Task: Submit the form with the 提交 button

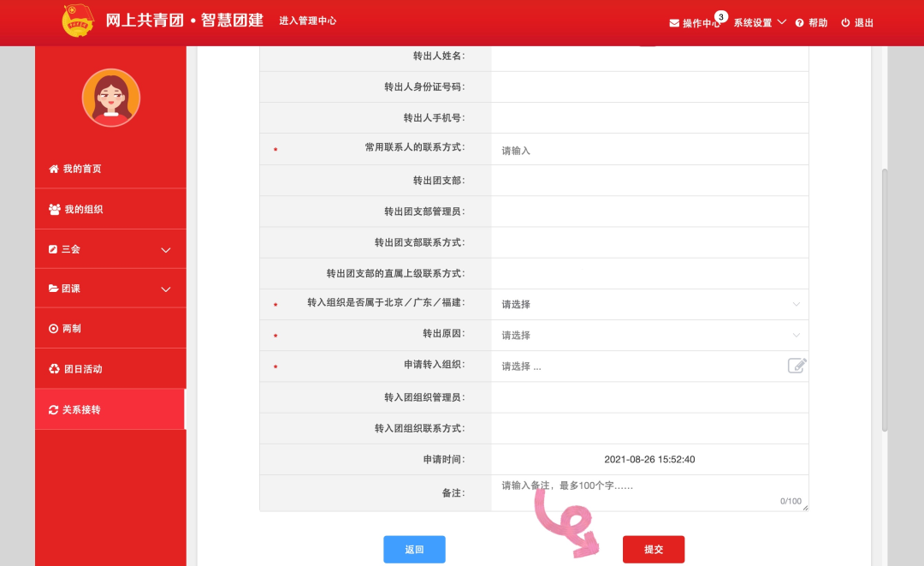Action: [653, 549]
